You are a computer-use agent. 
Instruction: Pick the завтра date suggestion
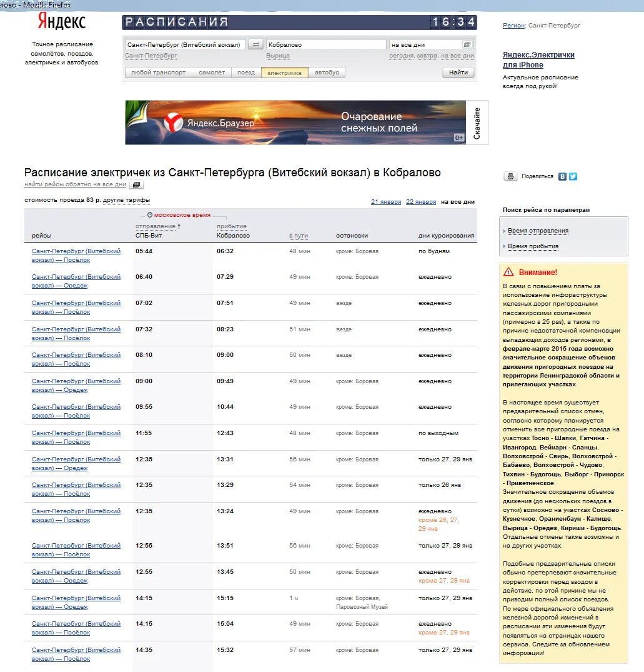[x=427, y=56]
